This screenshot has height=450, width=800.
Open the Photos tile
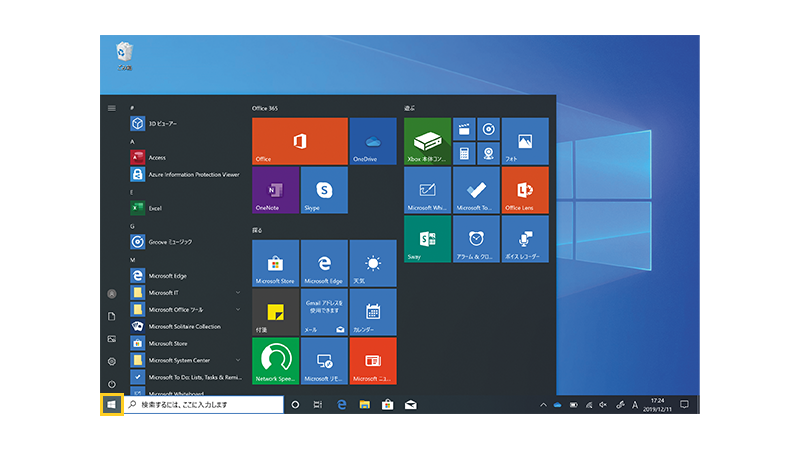pyautogui.click(x=525, y=141)
